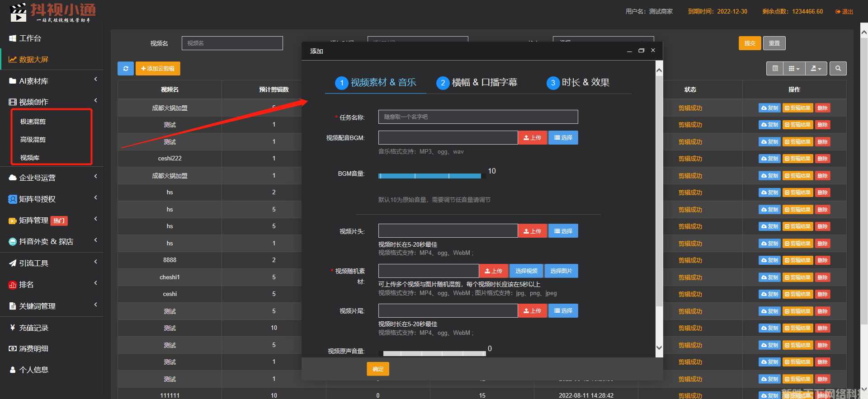Click the 添加云剪辑 button
This screenshot has height=399, width=868.
[158, 69]
